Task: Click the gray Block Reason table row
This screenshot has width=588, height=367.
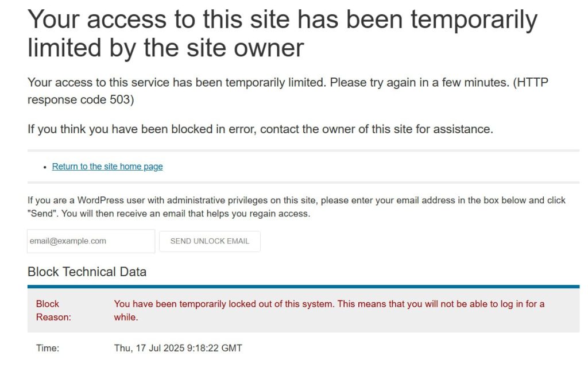Action: click(x=303, y=310)
